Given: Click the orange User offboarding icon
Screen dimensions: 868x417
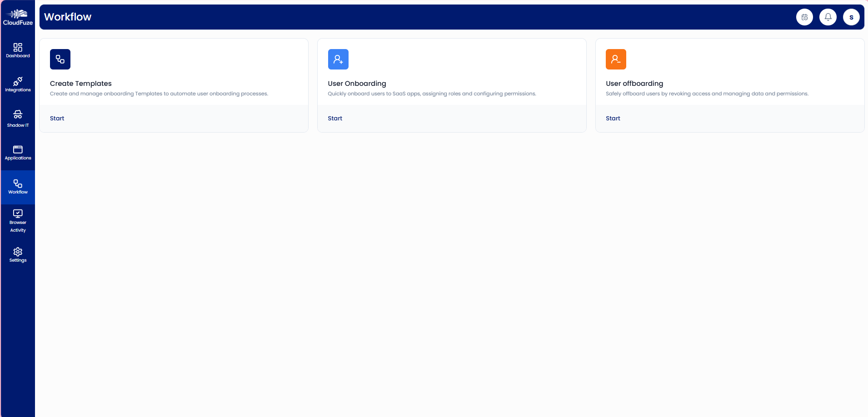Looking at the screenshot, I should (x=616, y=59).
